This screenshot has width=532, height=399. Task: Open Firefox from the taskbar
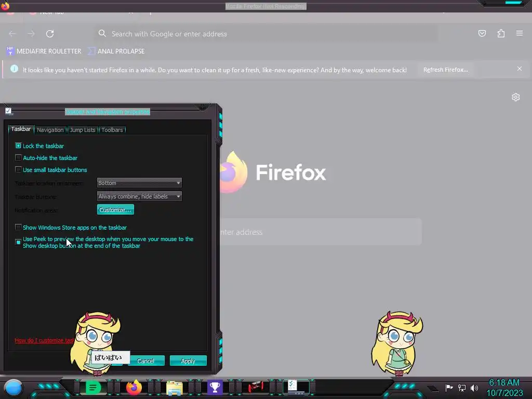[x=134, y=388]
